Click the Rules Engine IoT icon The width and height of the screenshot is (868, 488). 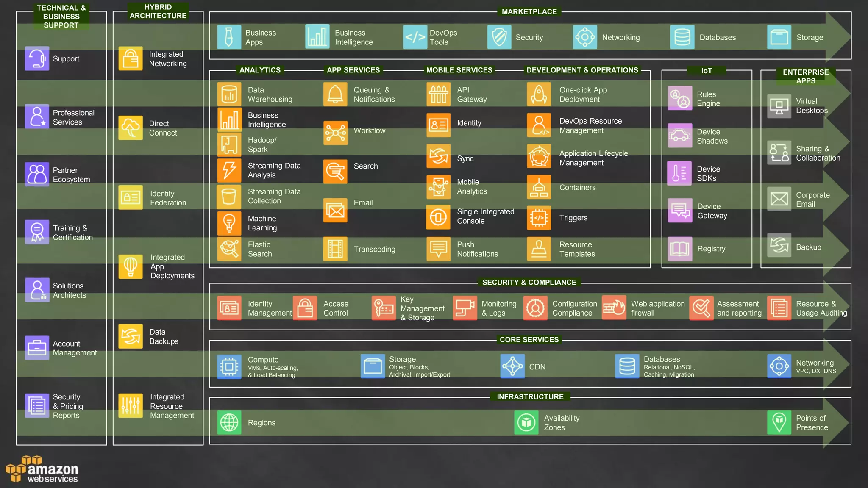pyautogui.click(x=680, y=98)
